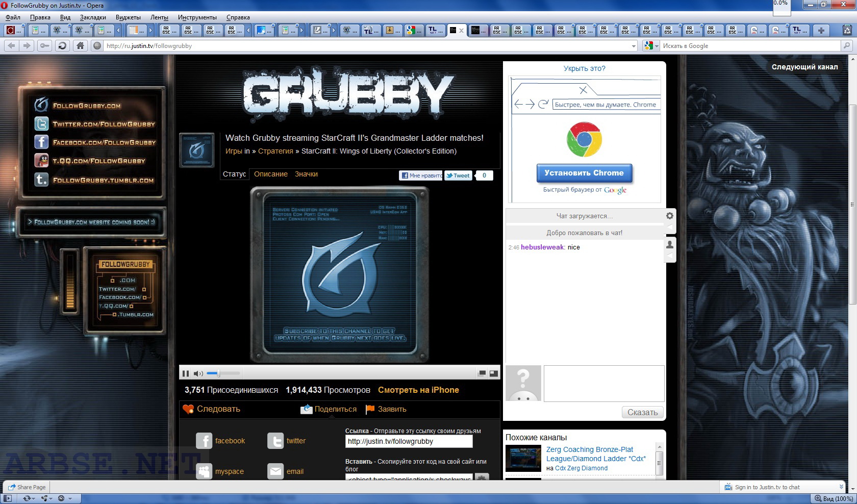Switch the player to fullscreen

493,373
